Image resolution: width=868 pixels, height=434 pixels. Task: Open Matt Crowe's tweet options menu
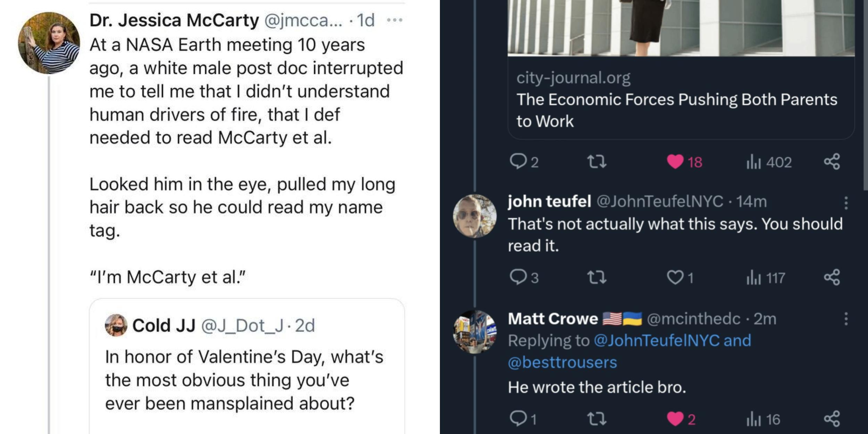pos(846,319)
